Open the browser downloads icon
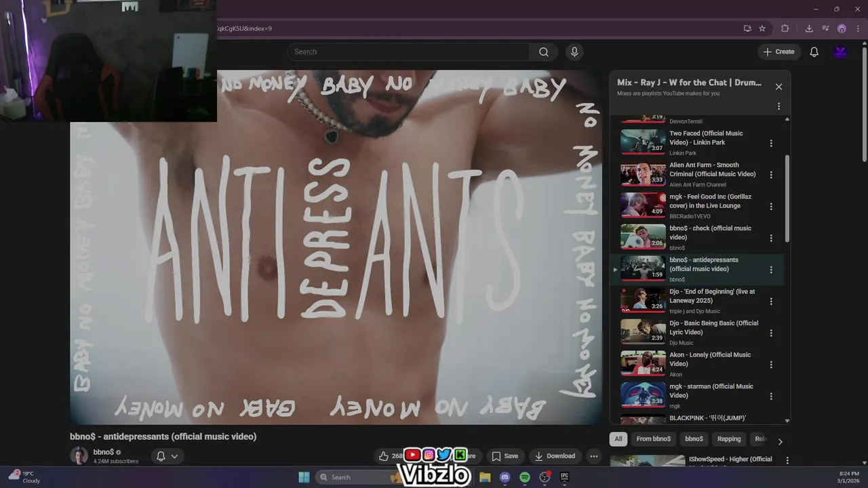 [x=809, y=28]
